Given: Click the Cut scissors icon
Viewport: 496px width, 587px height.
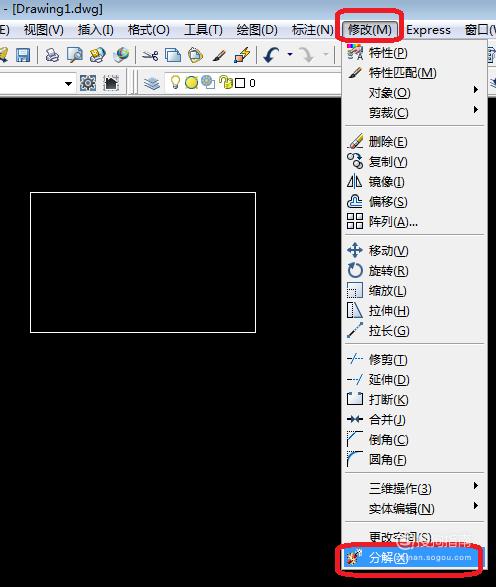Looking at the screenshot, I should [x=150, y=55].
